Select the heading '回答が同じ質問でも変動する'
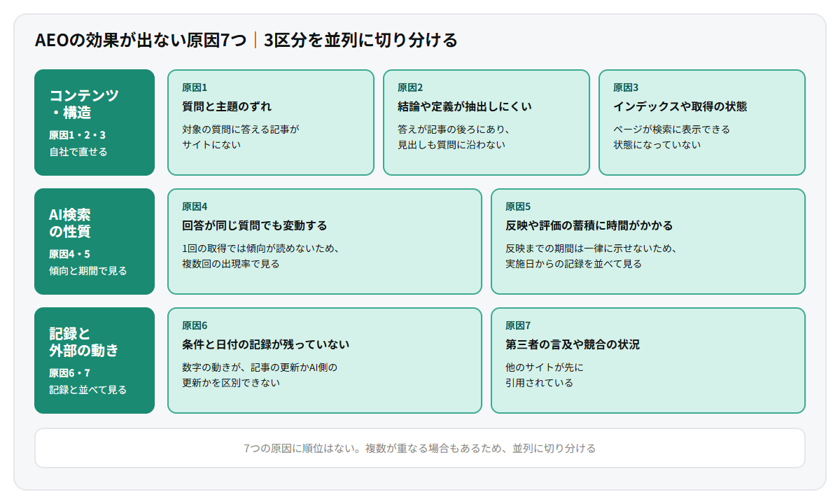Viewport: 840px width, 504px height. click(x=255, y=225)
